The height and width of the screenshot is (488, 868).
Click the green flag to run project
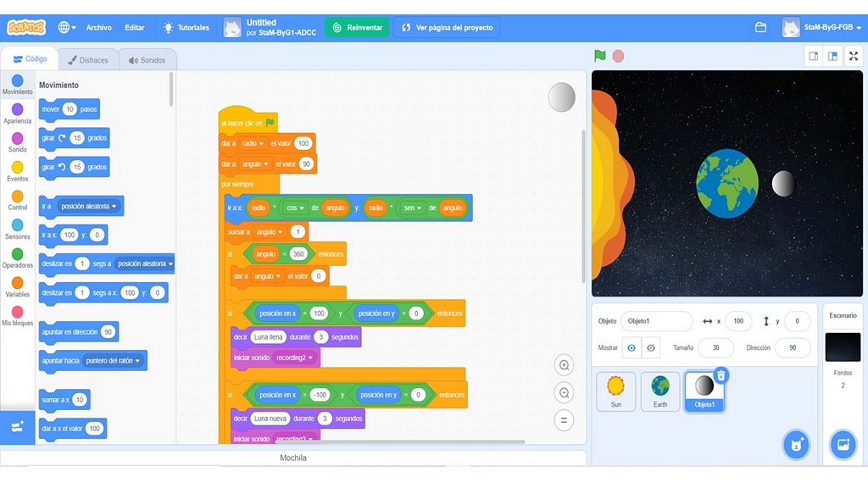(600, 56)
